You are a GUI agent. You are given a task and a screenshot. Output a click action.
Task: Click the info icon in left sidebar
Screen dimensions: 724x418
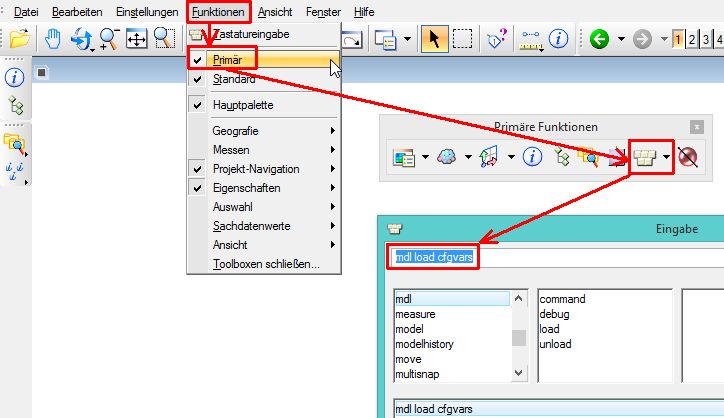pos(14,77)
